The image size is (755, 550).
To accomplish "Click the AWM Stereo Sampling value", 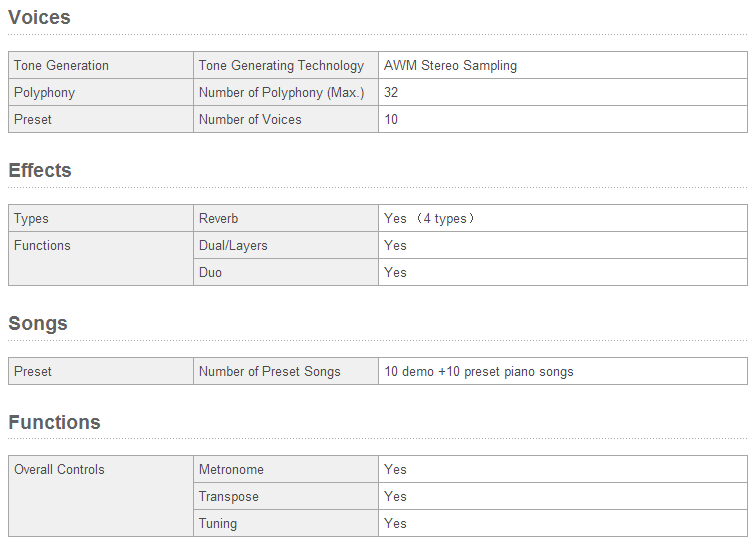I will 450,66.
